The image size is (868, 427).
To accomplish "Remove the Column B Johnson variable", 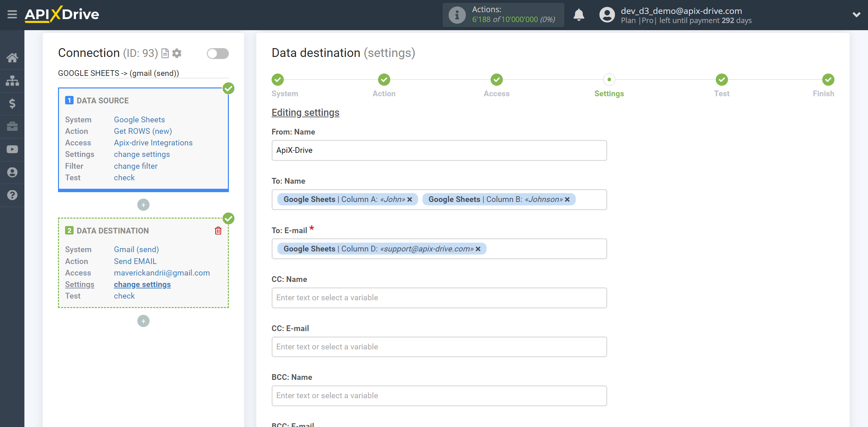I will [x=567, y=200].
